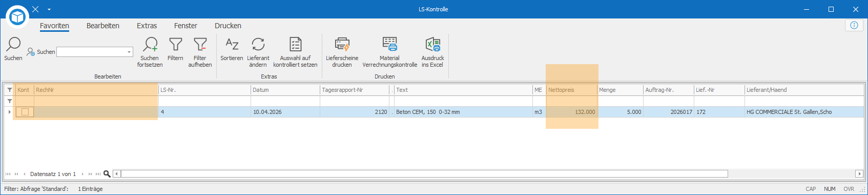Select the Menge value 5.000

621,112
